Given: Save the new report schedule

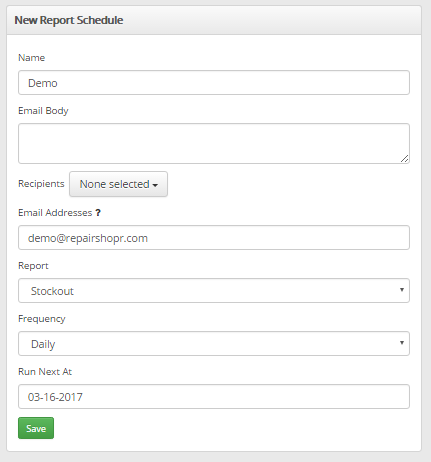Looking at the screenshot, I should coord(36,428).
